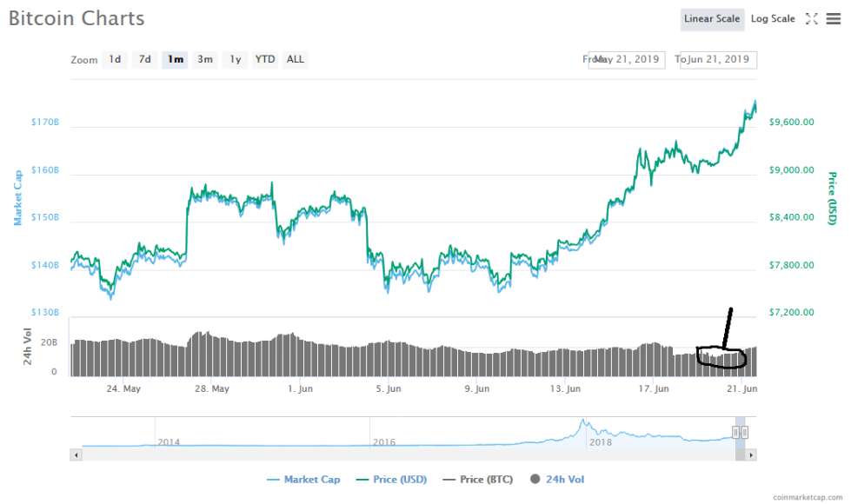Select the ALL zoom option

pos(295,59)
